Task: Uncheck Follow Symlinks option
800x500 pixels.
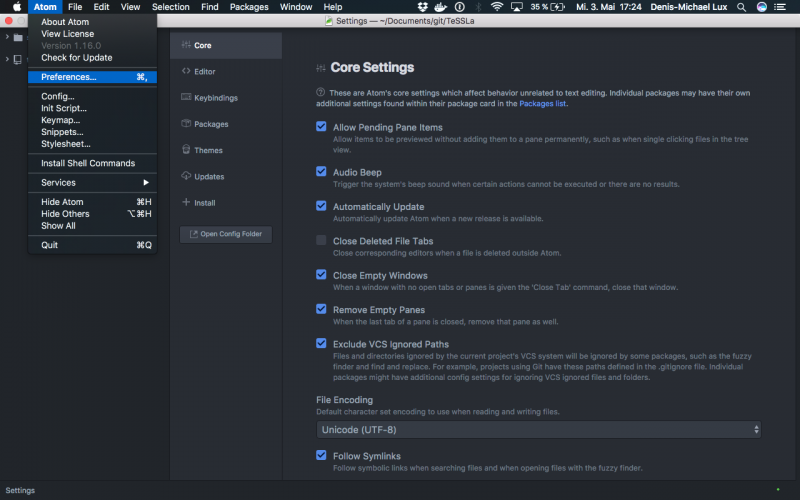Action: click(x=321, y=455)
